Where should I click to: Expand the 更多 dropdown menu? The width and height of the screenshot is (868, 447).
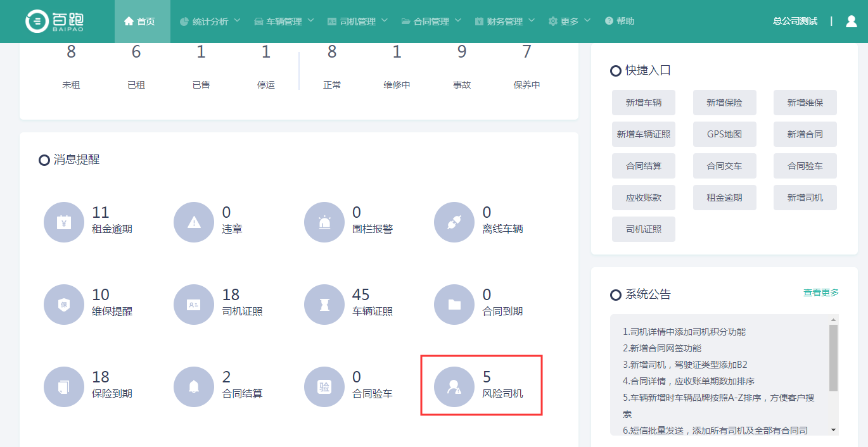click(569, 22)
